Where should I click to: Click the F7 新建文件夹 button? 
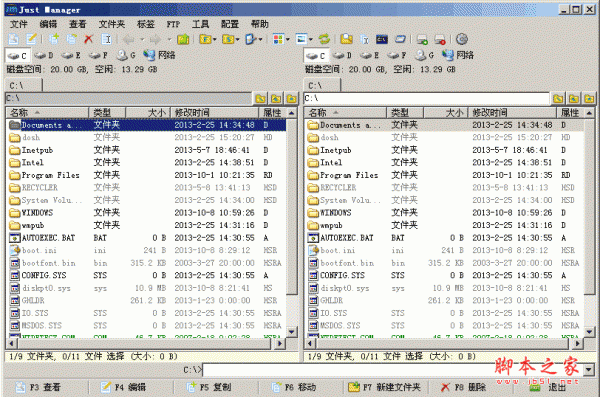pyautogui.click(x=384, y=387)
